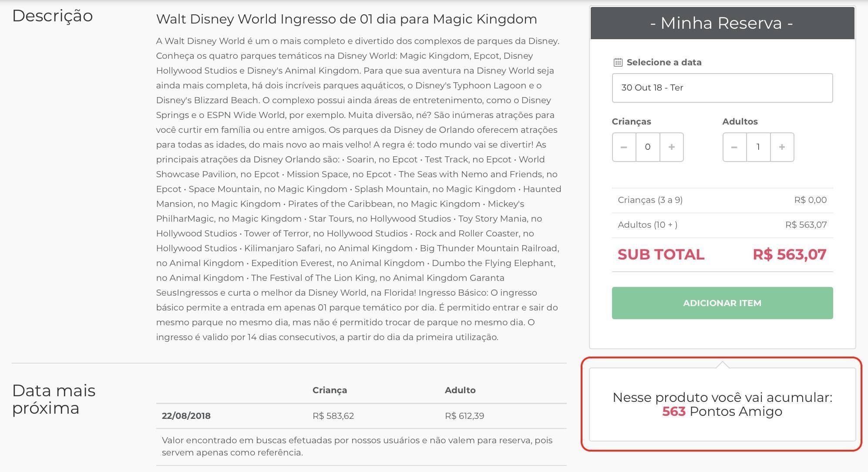
Task: Click the Walt Disney World Ingresso title
Action: [x=347, y=19]
